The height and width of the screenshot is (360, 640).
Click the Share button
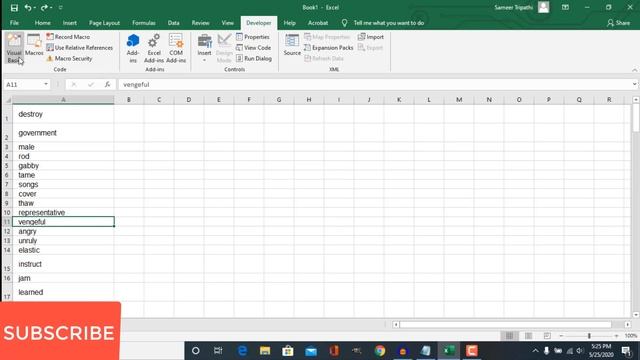click(618, 23)
